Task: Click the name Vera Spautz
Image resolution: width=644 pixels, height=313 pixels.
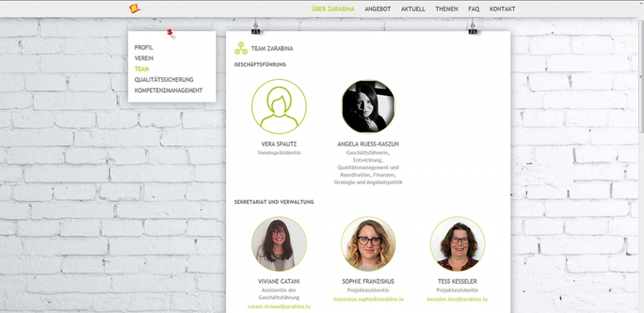Action: pyautogui.click(x=279, y=144)
